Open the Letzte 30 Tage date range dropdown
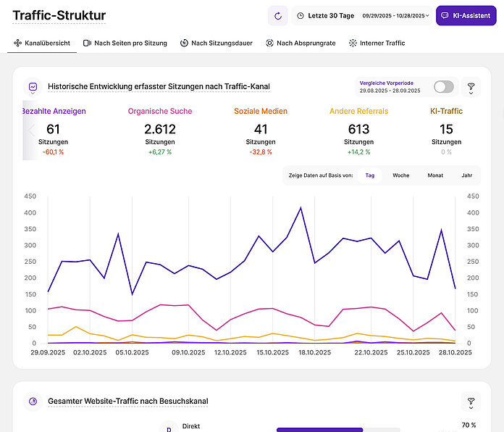Screen dimensions: 504x432 (361, 15)
